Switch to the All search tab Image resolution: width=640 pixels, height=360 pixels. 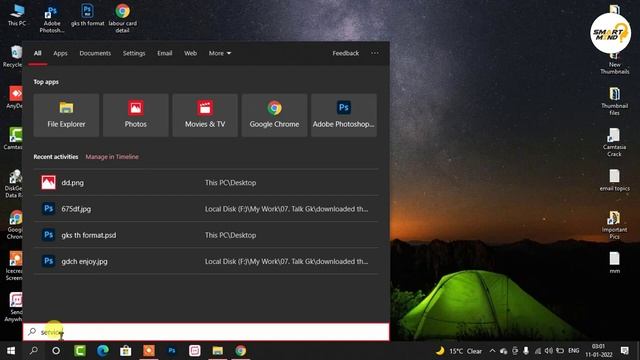38,53
